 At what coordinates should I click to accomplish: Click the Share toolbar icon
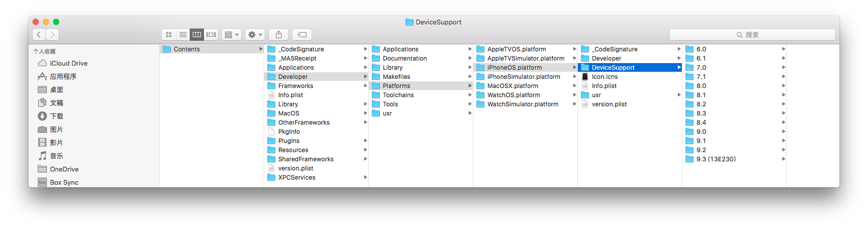click(278, 35)
